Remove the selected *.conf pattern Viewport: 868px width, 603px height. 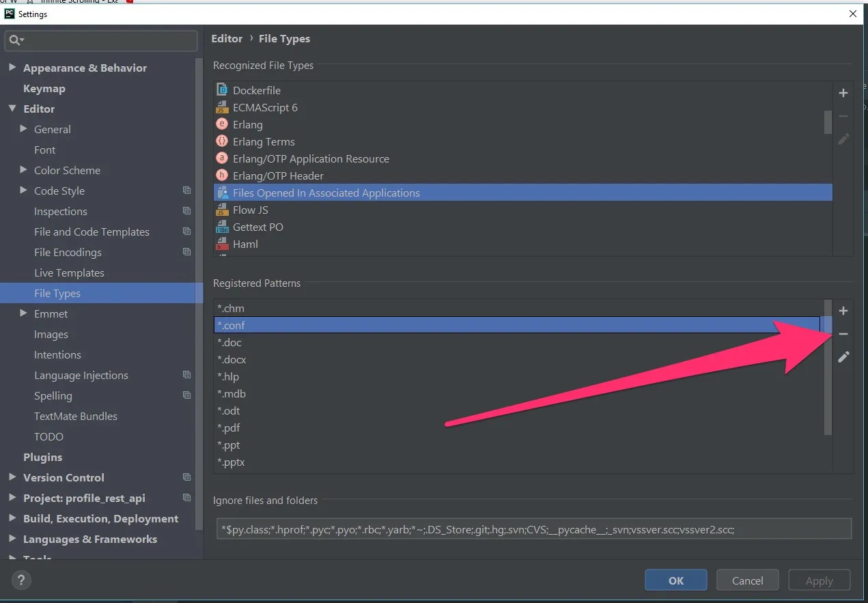843,334
